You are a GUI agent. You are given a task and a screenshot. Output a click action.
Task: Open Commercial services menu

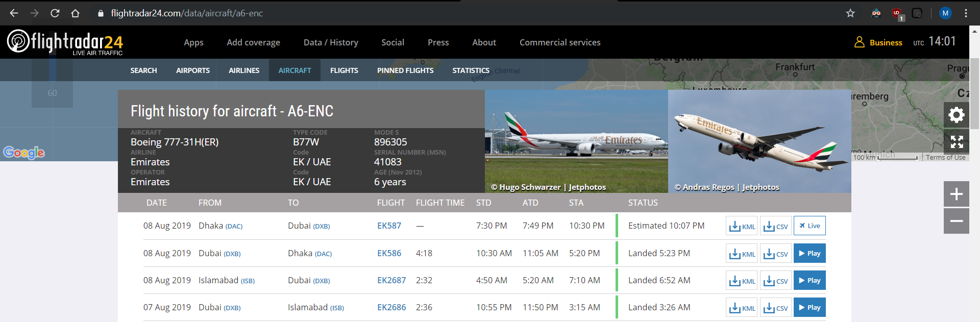560,42
